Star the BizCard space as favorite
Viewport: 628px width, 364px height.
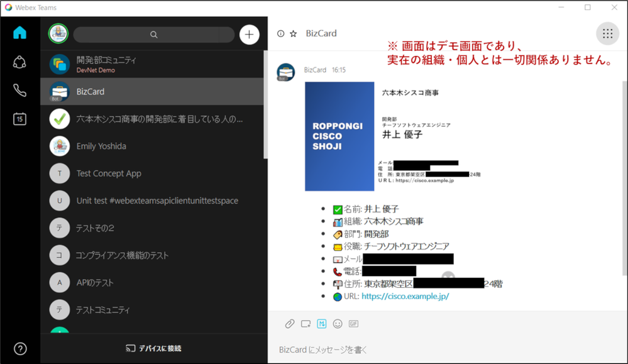(293, 34)
